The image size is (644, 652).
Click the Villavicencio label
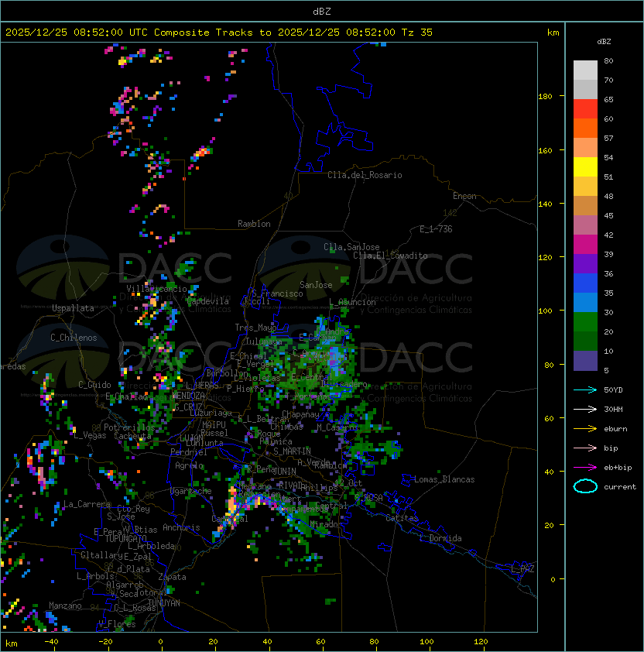pyautogui.click(x=156, y=289)
